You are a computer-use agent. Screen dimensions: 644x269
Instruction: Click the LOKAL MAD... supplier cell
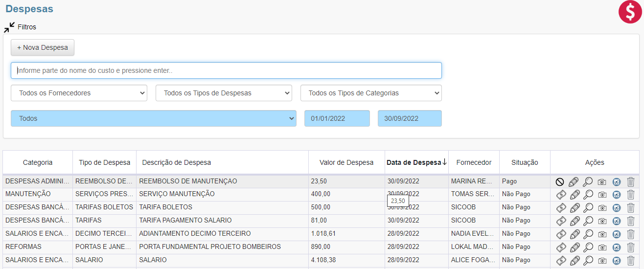[x=474, y=247]
